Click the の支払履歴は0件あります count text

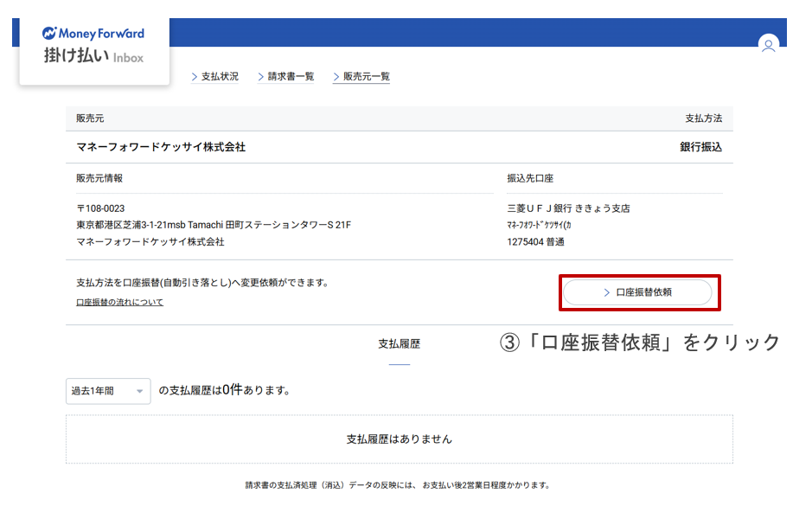(224, 390)
